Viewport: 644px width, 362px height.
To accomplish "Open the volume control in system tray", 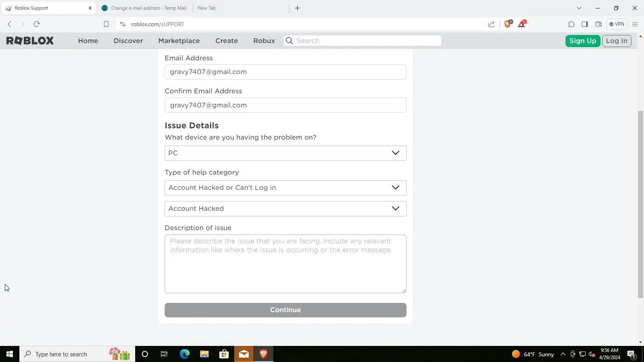I will point(592,354).
